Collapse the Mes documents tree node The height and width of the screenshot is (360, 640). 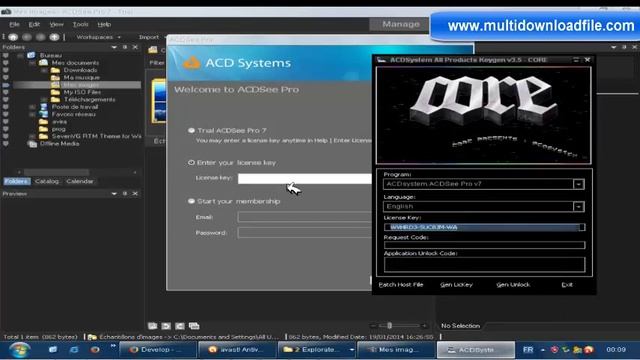point(32,63)
